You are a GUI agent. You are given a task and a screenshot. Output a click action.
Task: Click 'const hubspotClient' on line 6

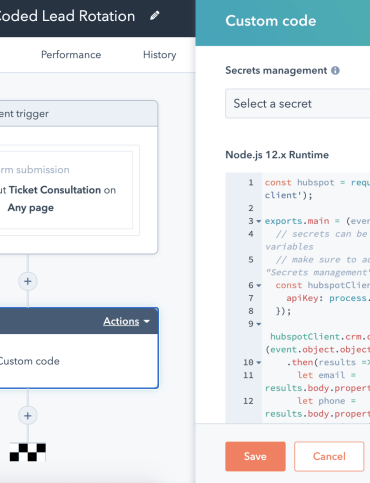pyautogui.click(x=322, y=285)
